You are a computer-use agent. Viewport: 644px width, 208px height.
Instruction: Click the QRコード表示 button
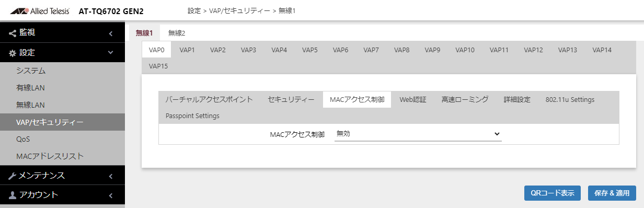point(552,193)
